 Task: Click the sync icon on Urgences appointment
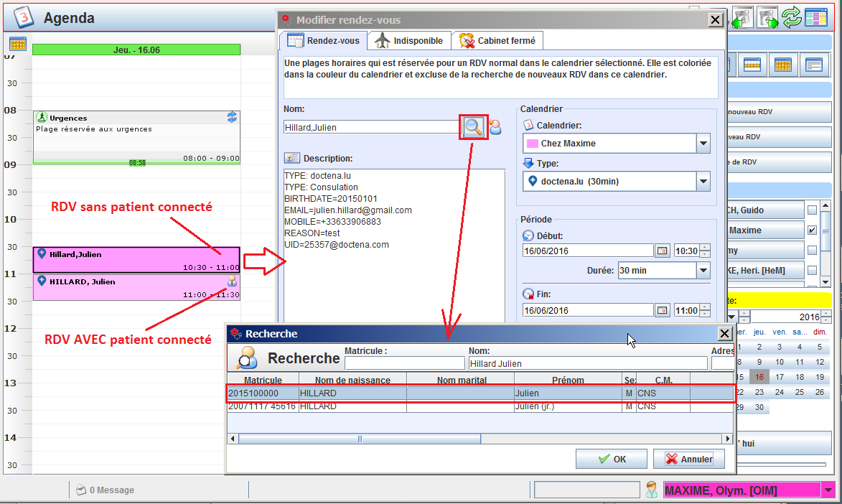232,117
